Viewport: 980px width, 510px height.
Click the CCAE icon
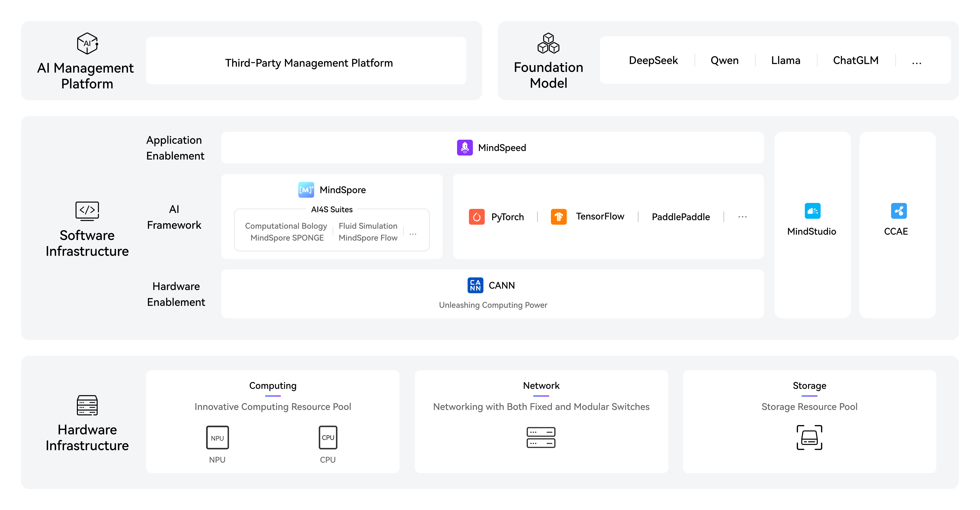pyautogui.click(x=899, y=211)
